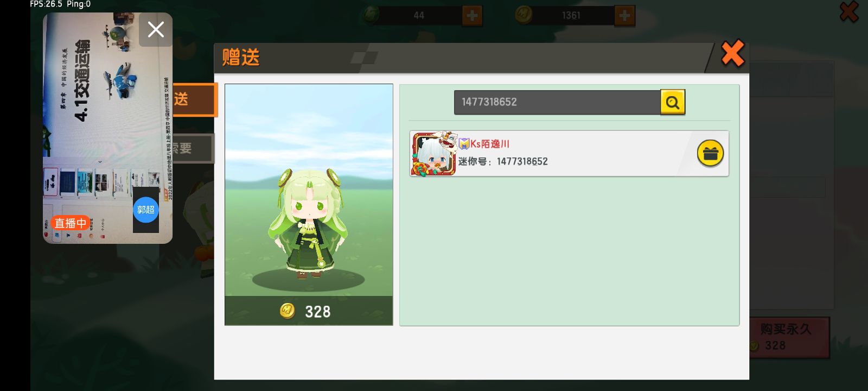Tap the 购买永久 328 button
The height and width of the screenshot is (391, 868).
pos(789,337)
